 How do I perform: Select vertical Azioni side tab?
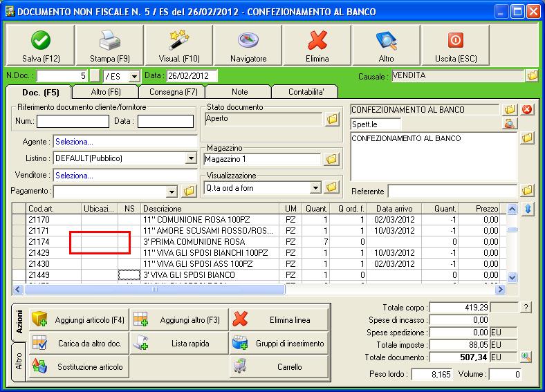tap(19, 322)
